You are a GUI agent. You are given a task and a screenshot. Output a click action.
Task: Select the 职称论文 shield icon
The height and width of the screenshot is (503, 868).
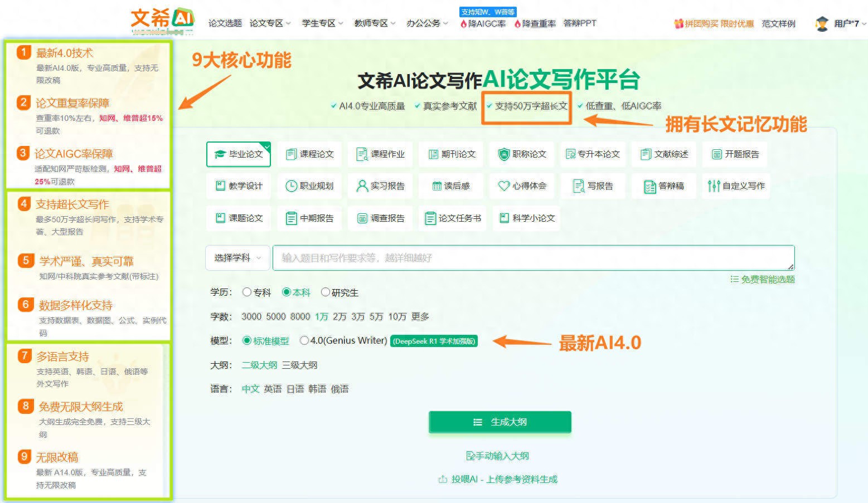click(504, 154)
